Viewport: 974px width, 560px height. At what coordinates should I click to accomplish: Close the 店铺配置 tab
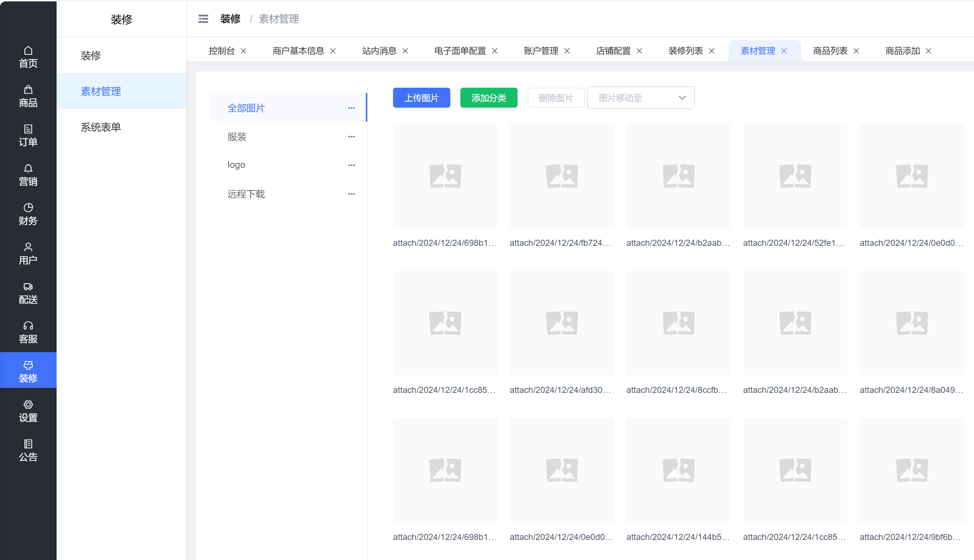640,51
